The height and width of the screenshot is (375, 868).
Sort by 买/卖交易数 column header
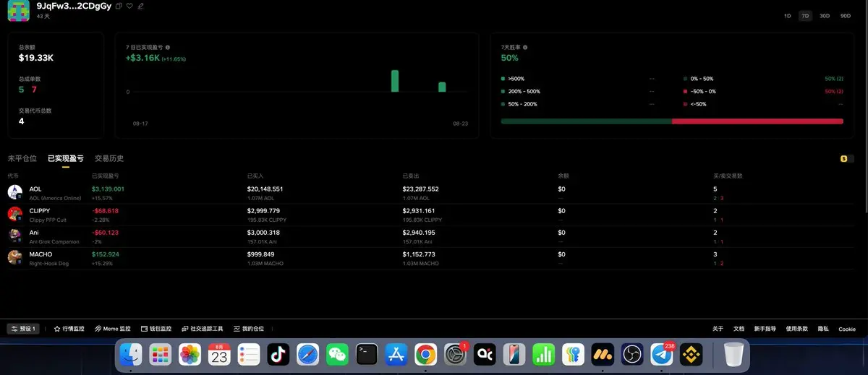click(728, 176)
